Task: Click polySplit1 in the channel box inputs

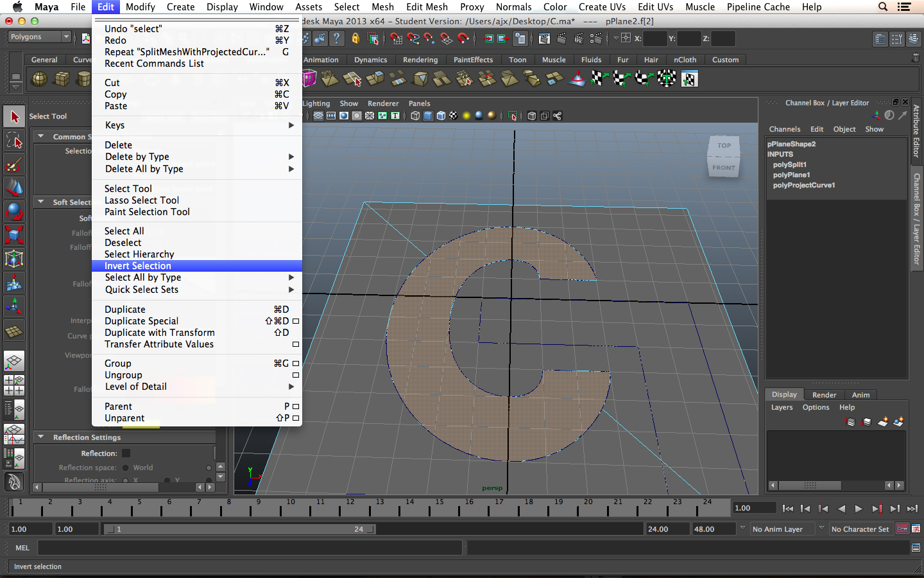Action: pos(789,164)
